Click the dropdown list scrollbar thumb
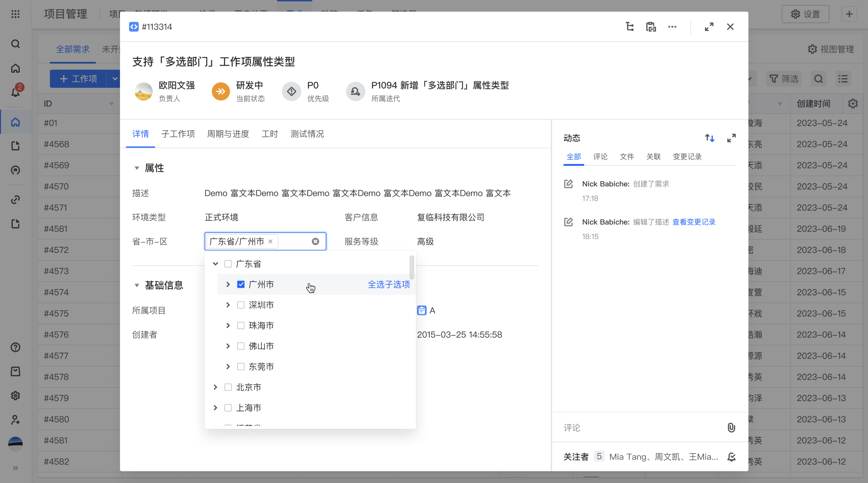Viewport: 868px width, 483px height. click(x=412, y=267)
